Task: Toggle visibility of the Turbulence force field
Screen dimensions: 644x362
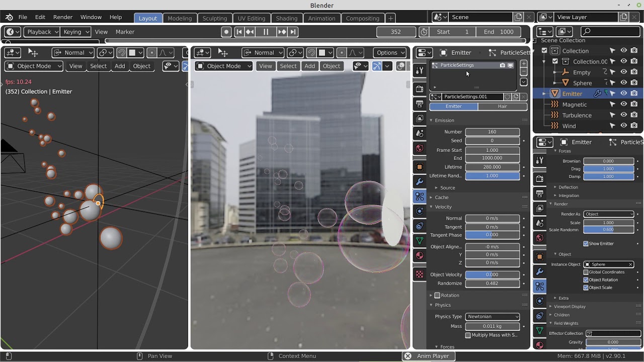Action: (x=624, y=115)
